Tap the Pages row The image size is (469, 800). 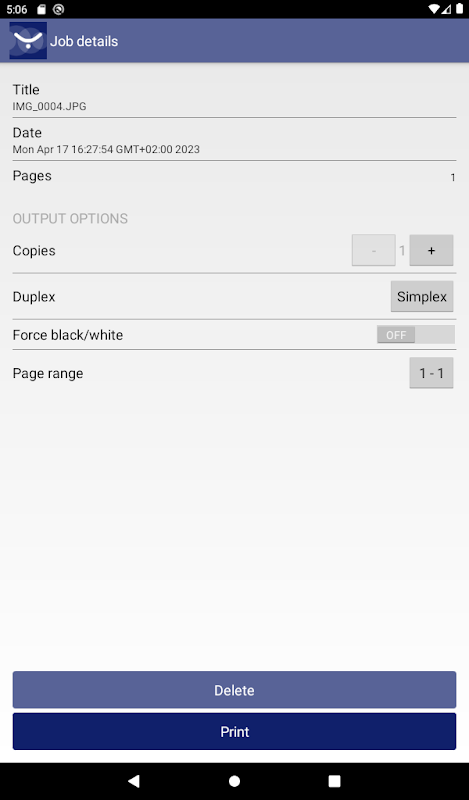pos(234,176)
